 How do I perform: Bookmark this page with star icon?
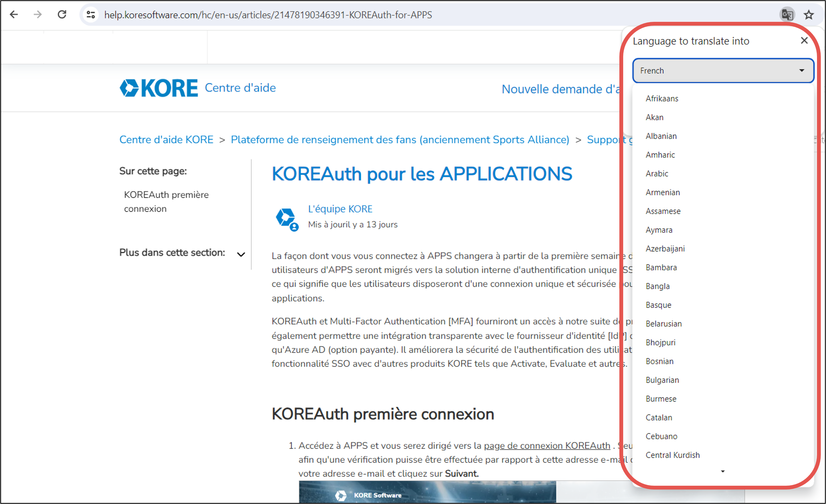809,15
